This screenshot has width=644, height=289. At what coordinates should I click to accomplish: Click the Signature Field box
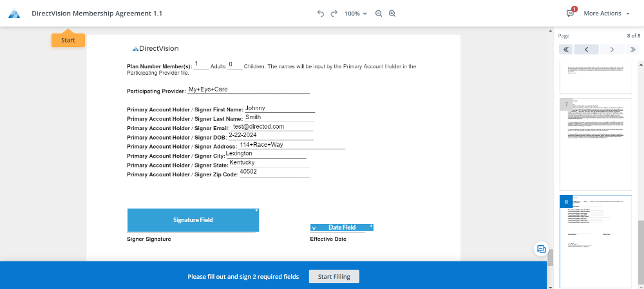click(193, 220)
